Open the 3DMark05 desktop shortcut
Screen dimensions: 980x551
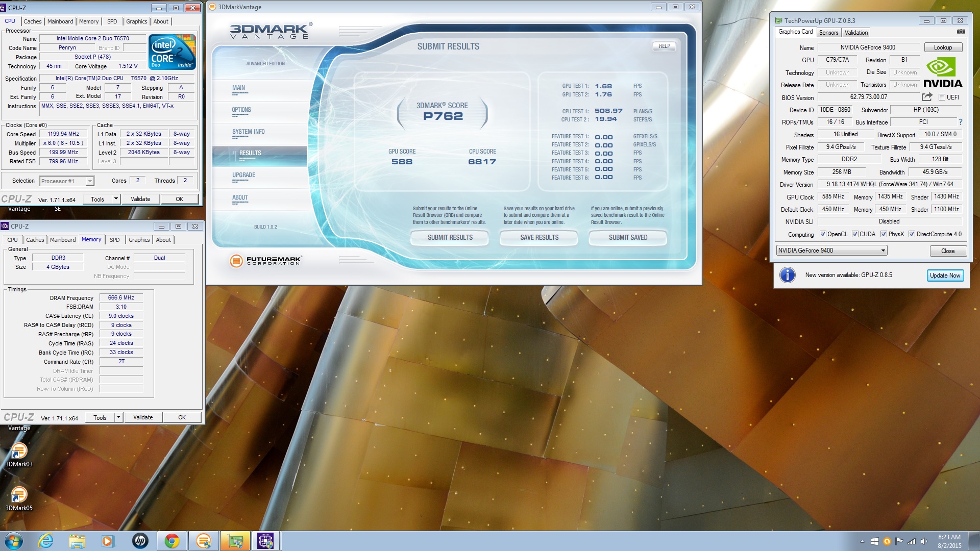[19, 498]
